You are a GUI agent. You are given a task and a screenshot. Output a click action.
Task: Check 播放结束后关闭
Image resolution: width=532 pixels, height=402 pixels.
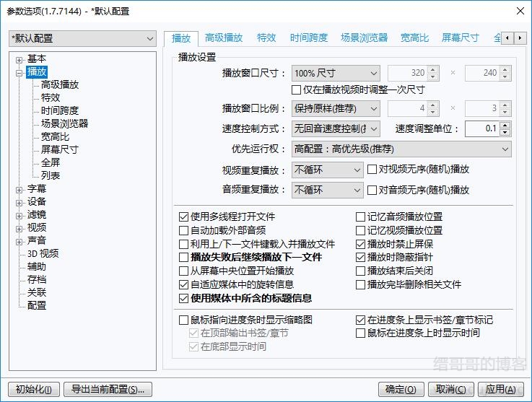pos(360,271)
